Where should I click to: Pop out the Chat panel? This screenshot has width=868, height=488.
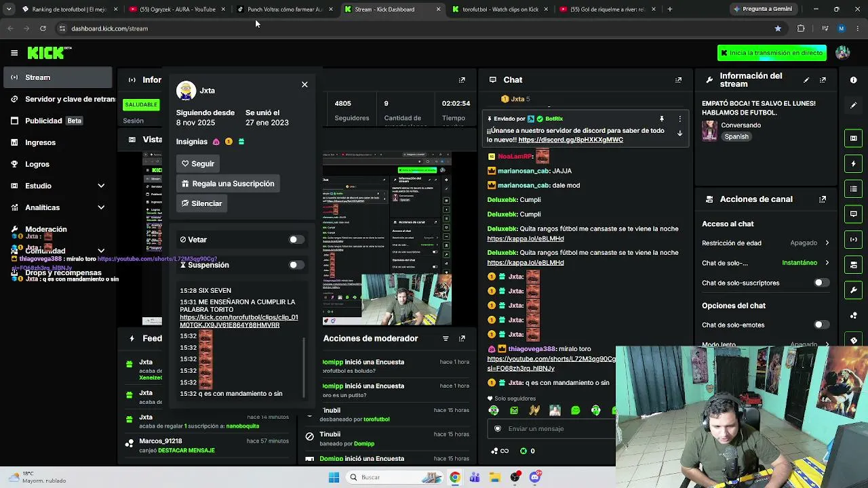[x=678, y=80]
